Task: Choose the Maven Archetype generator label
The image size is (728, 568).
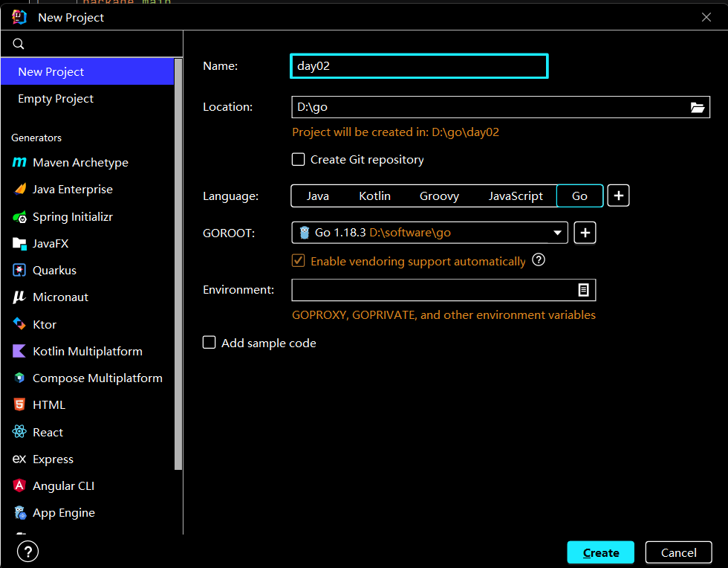Action: click(80, 163)
